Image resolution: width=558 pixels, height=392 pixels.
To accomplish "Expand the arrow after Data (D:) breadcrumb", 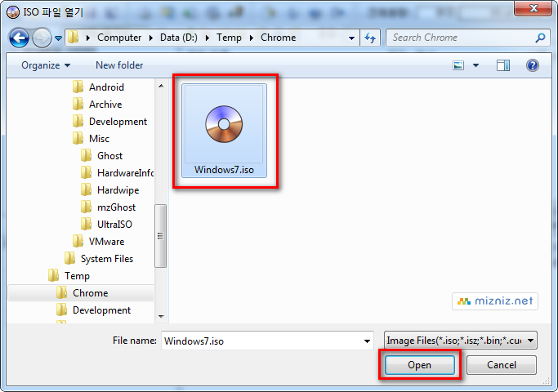I will 208,38.
